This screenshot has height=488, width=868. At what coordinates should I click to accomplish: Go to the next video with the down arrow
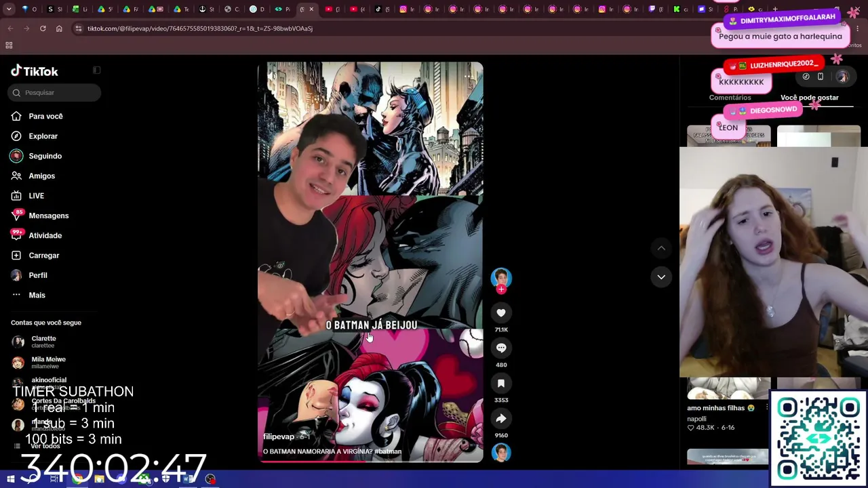coord(661,277)
